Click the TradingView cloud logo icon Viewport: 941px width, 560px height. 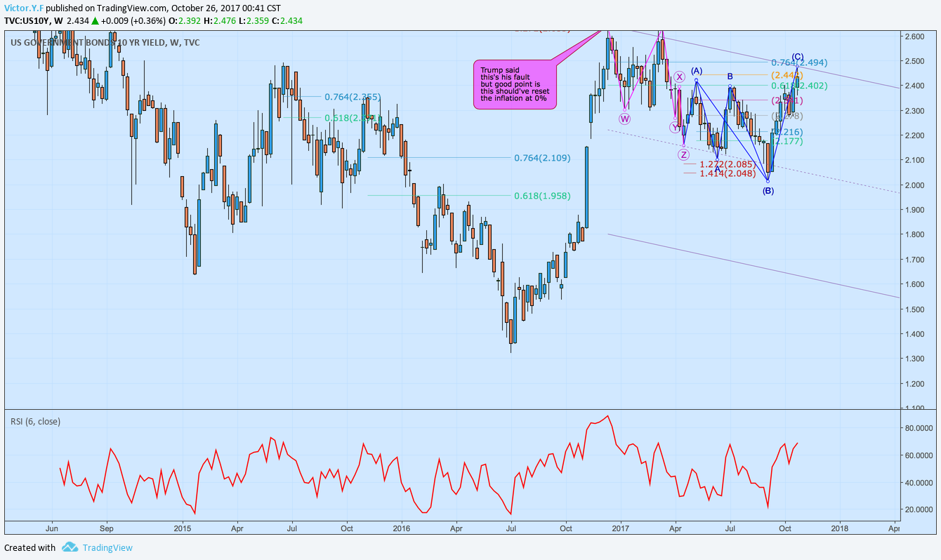(x=69, y=547)
